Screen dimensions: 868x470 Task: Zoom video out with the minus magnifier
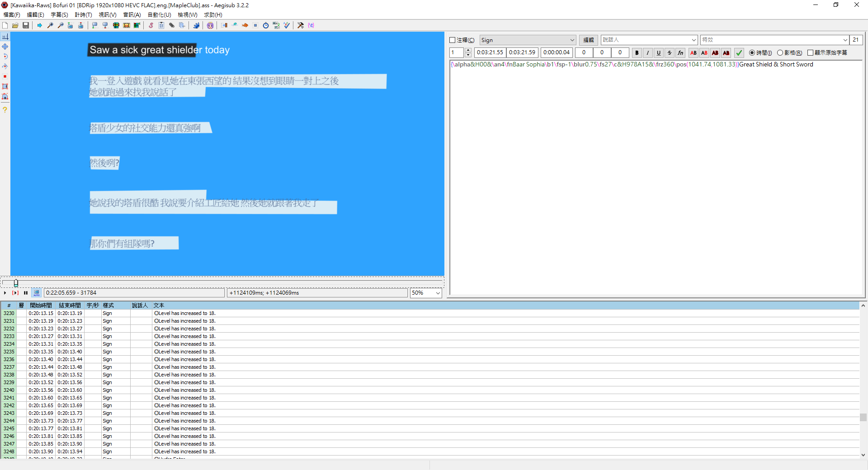pos(61,25)
